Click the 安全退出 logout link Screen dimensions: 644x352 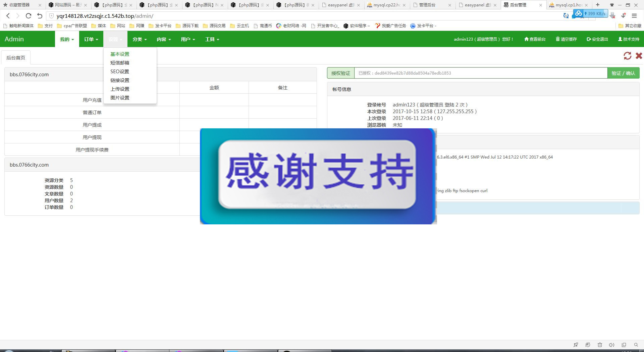(x=597, y=39)
